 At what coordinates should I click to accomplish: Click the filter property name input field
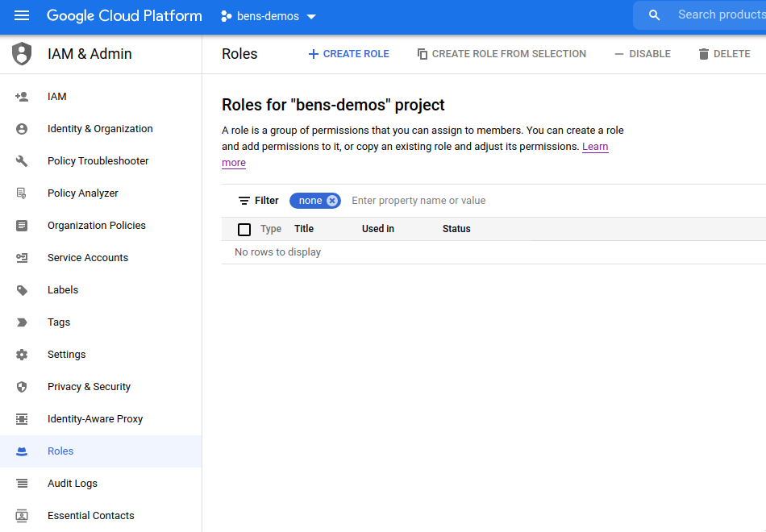[x=419, y=200]
